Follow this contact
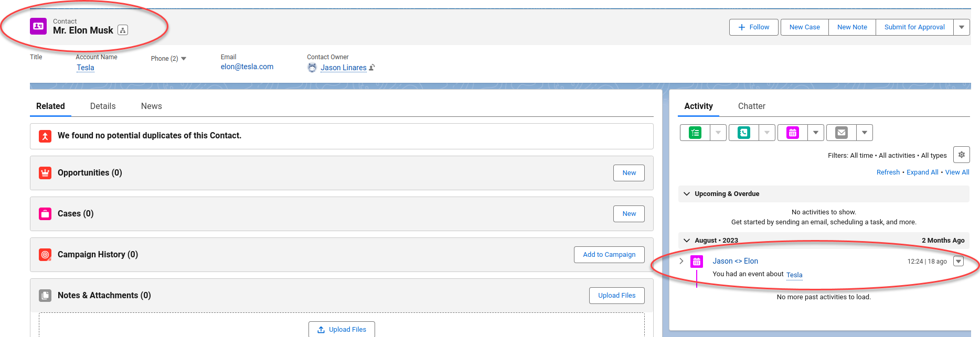Screen dimensions: 980x337 coord(754,27)
